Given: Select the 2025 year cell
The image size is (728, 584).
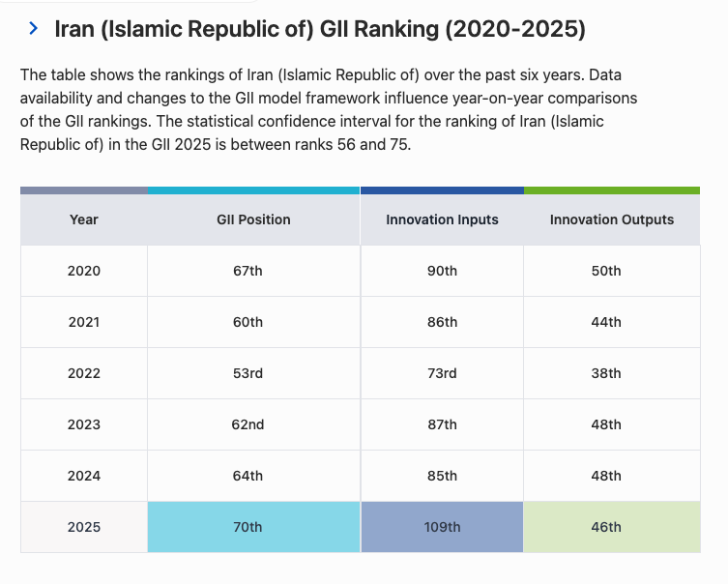Looking at the screenshot, I should click(x=84, y=527).
